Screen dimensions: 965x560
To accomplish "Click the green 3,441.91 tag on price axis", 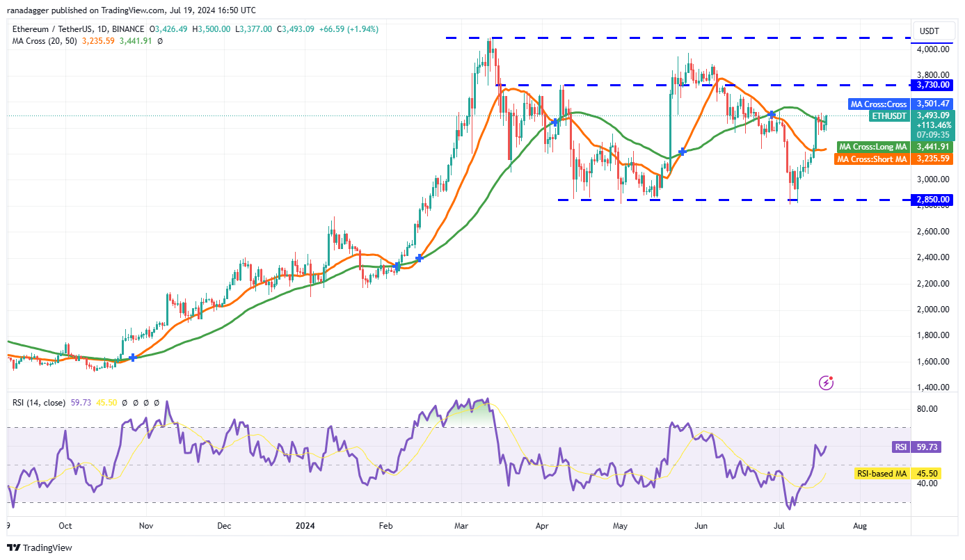I will (933, 147).
